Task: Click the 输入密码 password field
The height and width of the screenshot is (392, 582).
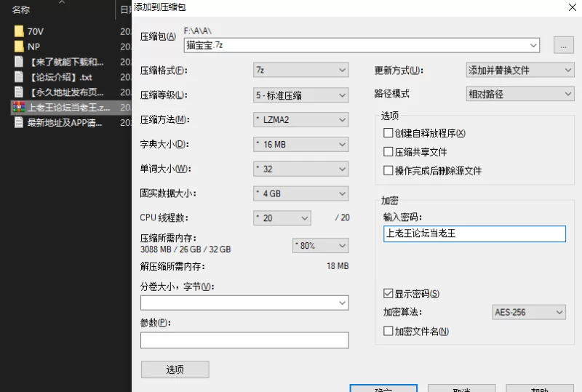Action: click(x=474, y=234)
